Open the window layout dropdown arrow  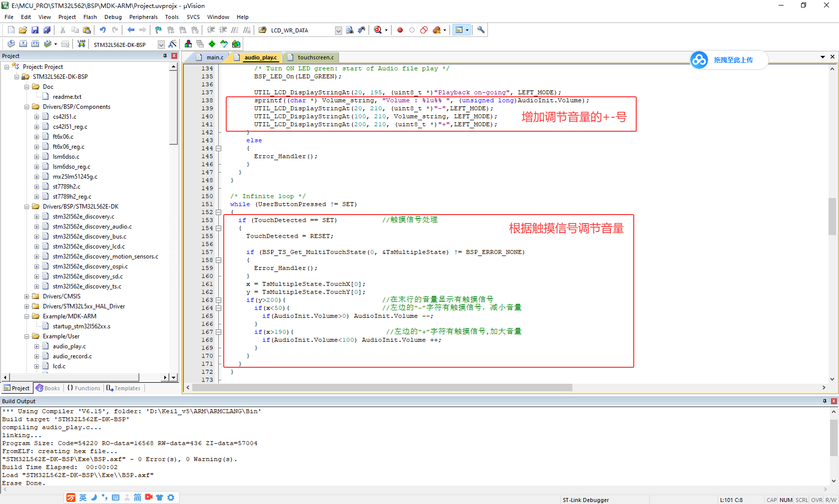click(467, 30)
